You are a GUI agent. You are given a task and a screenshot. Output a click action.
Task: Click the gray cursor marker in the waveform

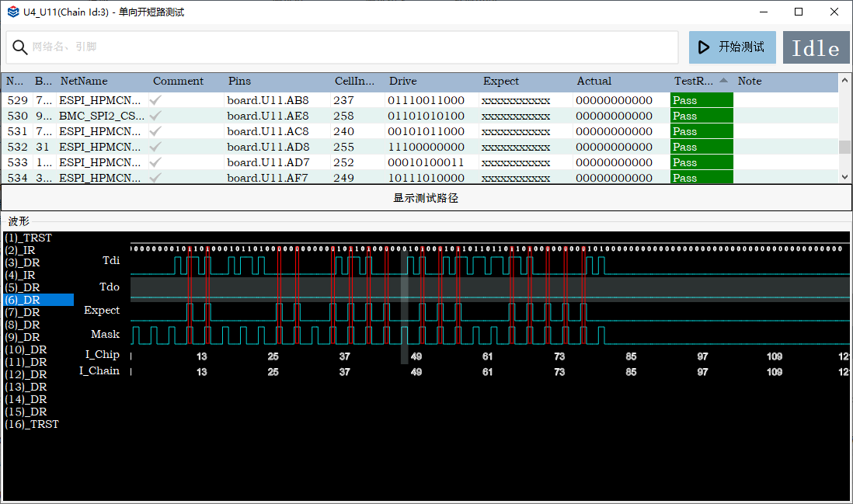(404, 308)
